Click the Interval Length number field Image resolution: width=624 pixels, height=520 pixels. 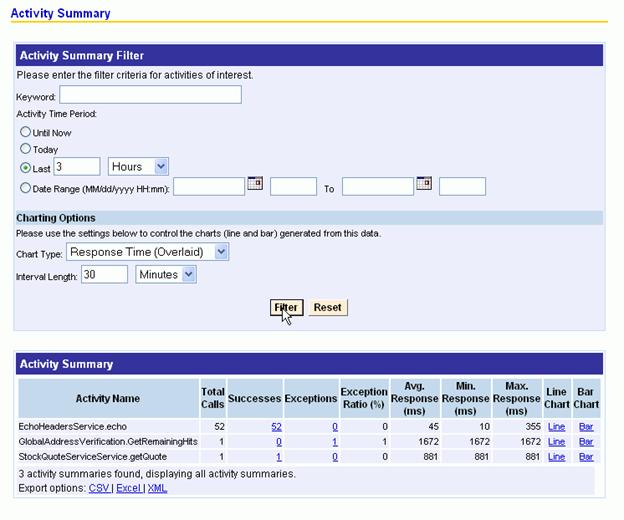(x=104, y=275)
